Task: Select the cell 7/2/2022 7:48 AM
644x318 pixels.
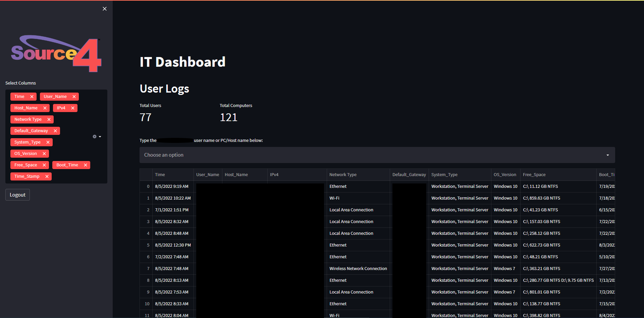Action: point(173,257)
